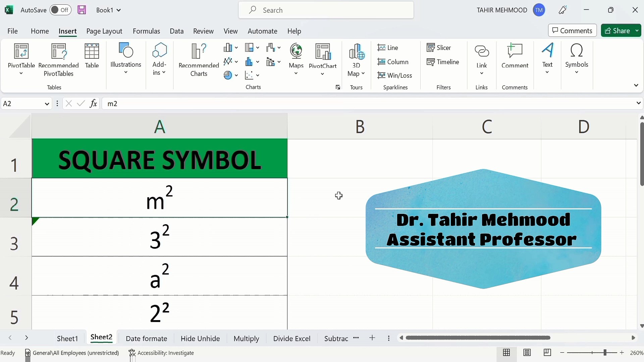Open the Symbols dropdown
This screenshot has width=644, height=362.
pos(576,59)
